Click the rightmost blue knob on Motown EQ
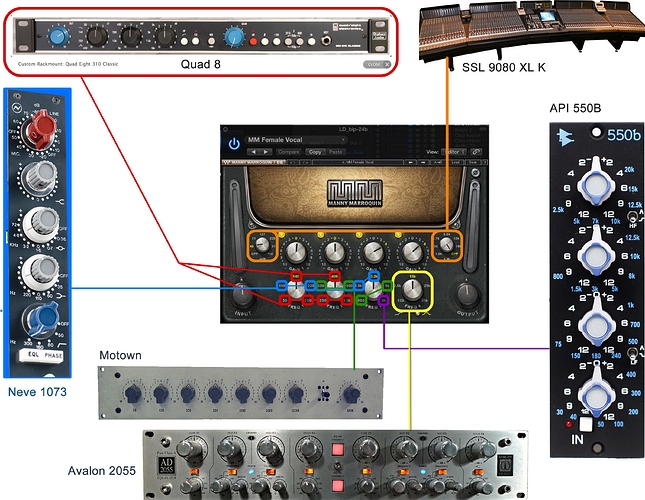 (351, 394)
